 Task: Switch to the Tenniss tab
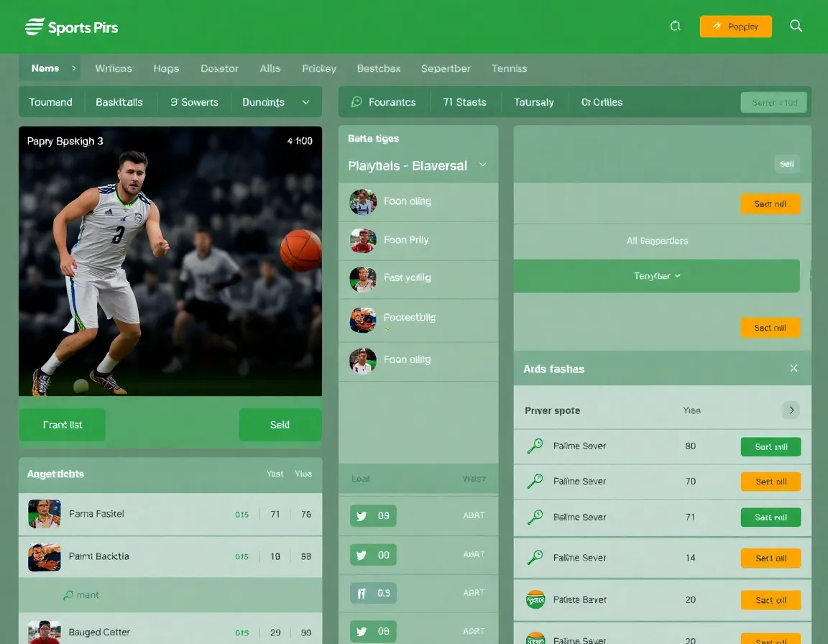click(509, 68)
